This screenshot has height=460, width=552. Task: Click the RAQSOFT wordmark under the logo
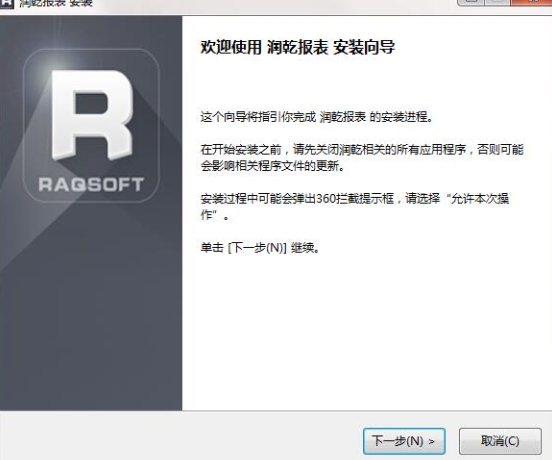91,184
